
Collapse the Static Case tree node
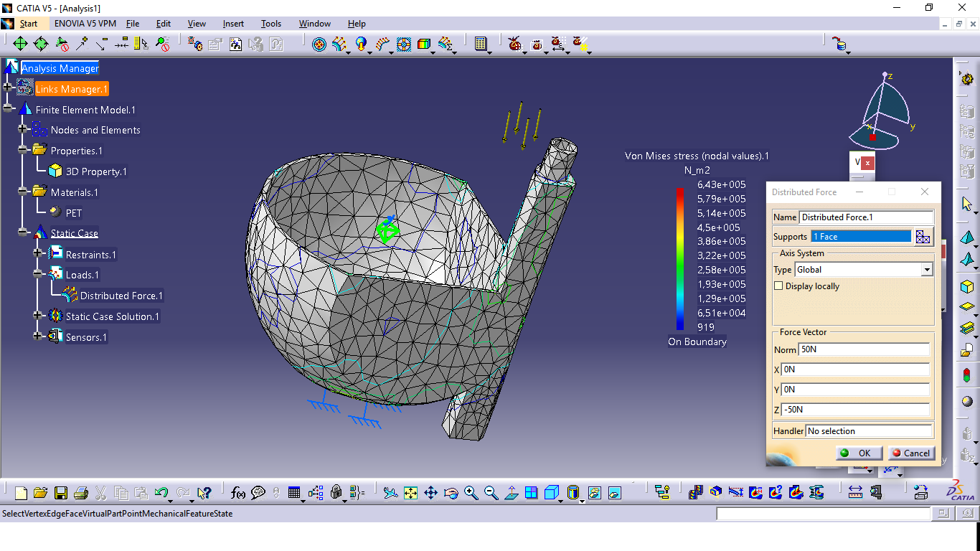point(23,232)
